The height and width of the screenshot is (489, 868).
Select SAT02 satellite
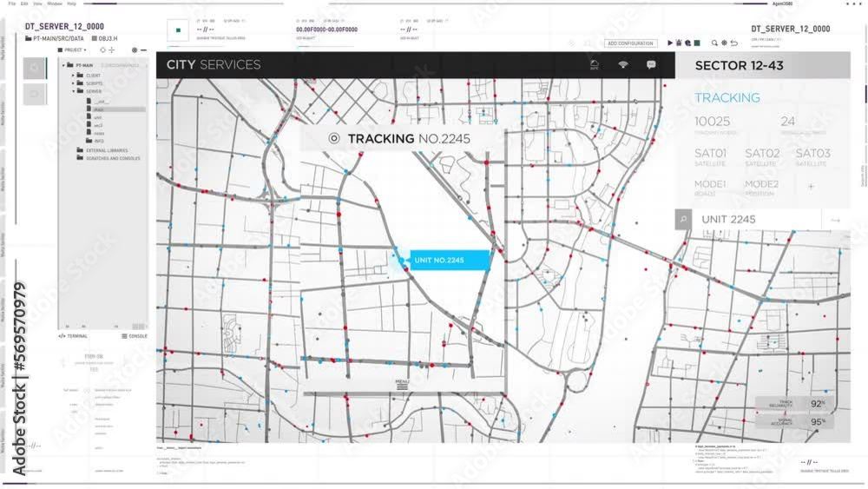[762, 156]
